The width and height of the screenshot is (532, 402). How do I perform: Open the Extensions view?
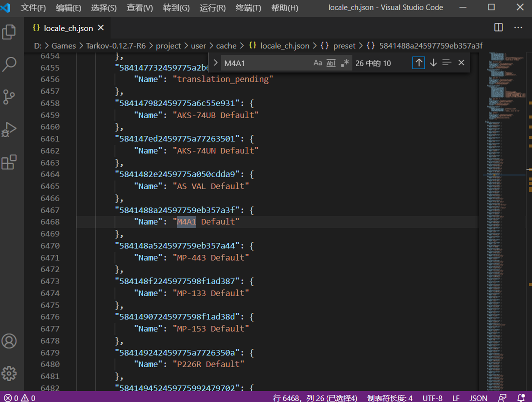(x=9, y=162)
